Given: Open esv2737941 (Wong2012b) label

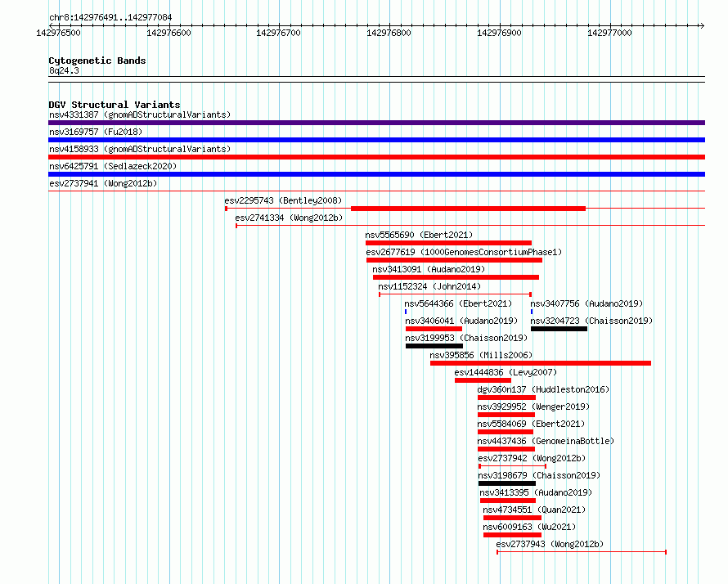Looking at the screenshot, I should coord(103,183).
